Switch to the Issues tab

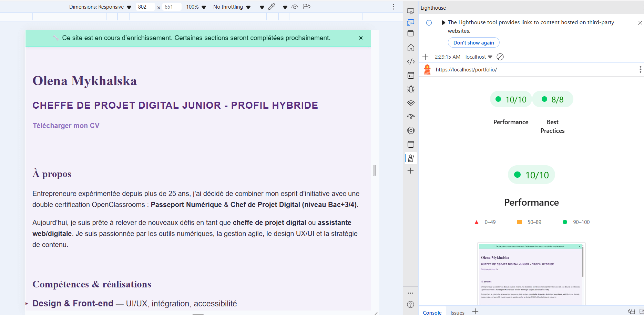pos(457,312)
